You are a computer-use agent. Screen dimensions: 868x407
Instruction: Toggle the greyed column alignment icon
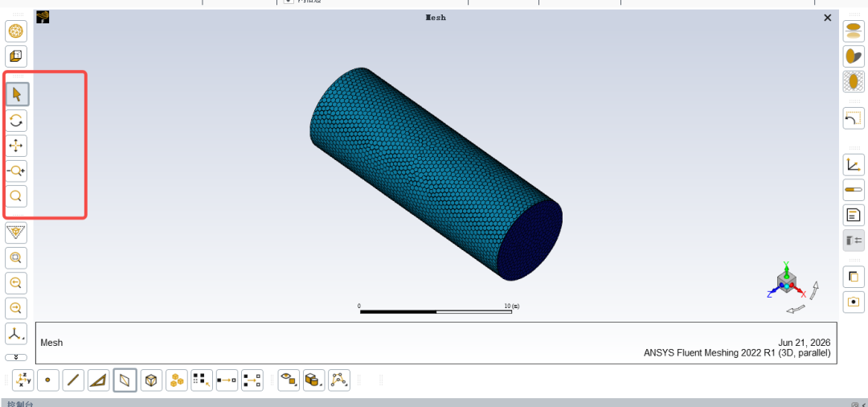[x=854, y=240]
